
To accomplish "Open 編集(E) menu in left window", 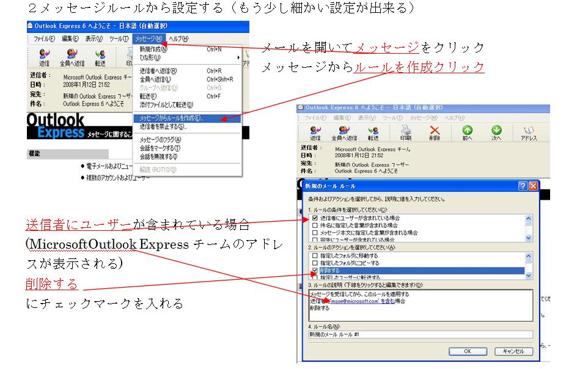I will point(70,38).
